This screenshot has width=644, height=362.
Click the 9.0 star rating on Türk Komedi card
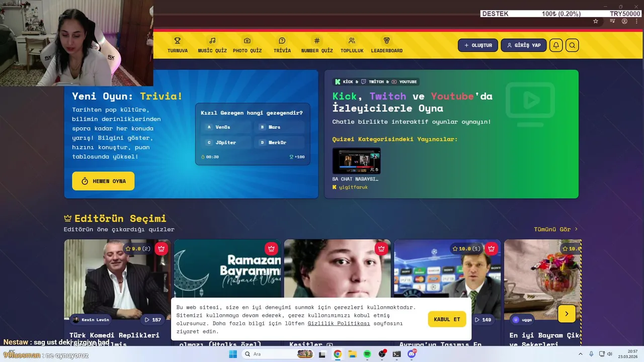138,249
